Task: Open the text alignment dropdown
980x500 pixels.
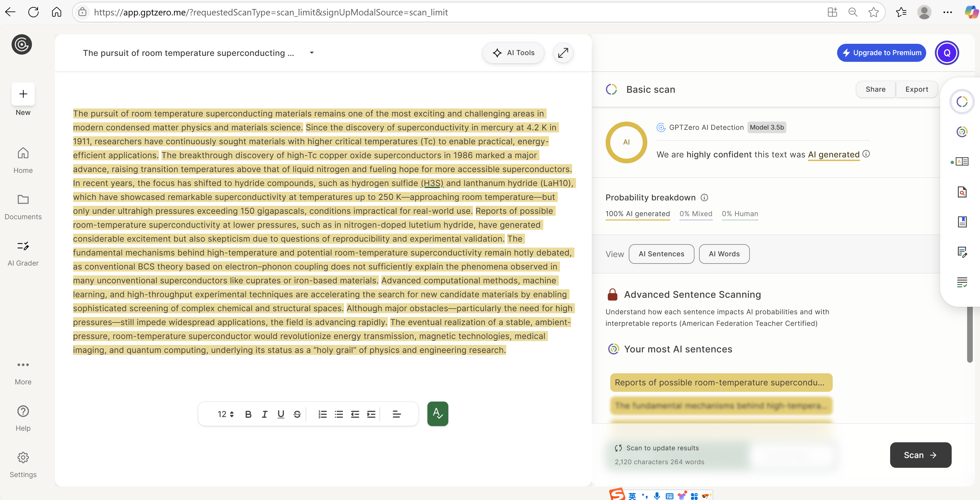Action: click(x=397, y=414)
